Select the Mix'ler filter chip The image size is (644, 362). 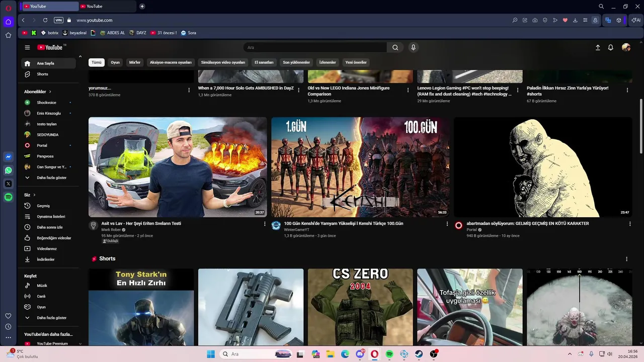[135, 62]
